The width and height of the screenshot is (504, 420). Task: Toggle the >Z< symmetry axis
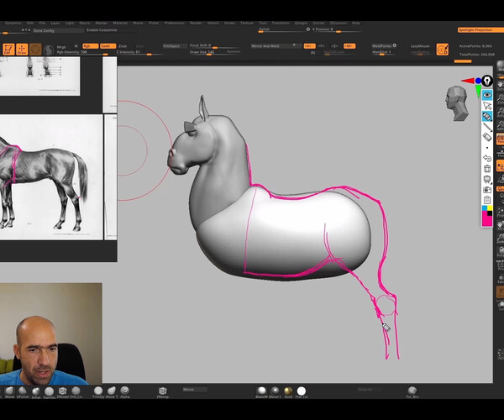click(334, 46)
